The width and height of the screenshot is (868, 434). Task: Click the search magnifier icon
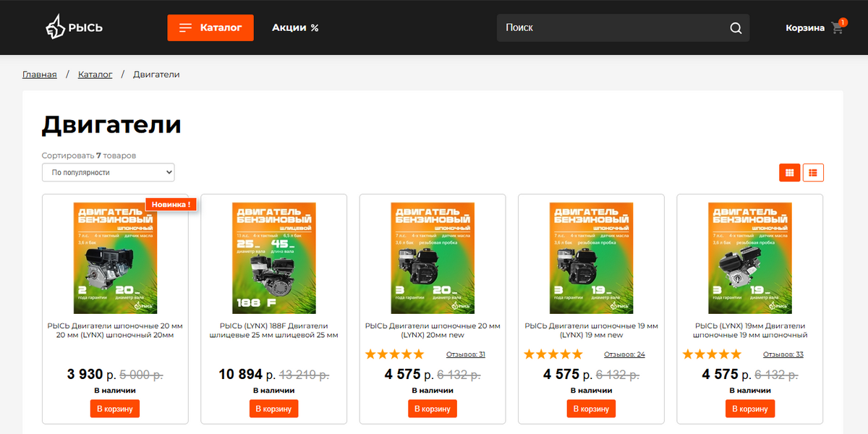(x=736, y=28)
